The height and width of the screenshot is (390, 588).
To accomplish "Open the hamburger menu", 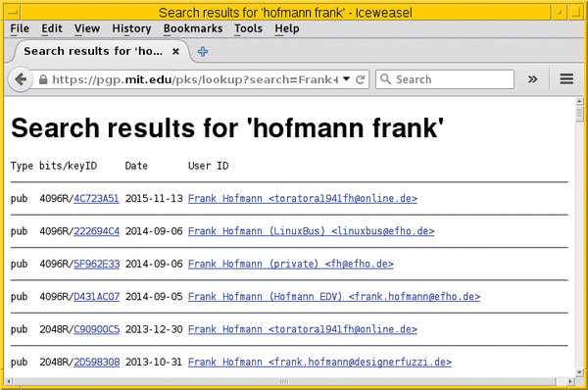I will (566, 79).
